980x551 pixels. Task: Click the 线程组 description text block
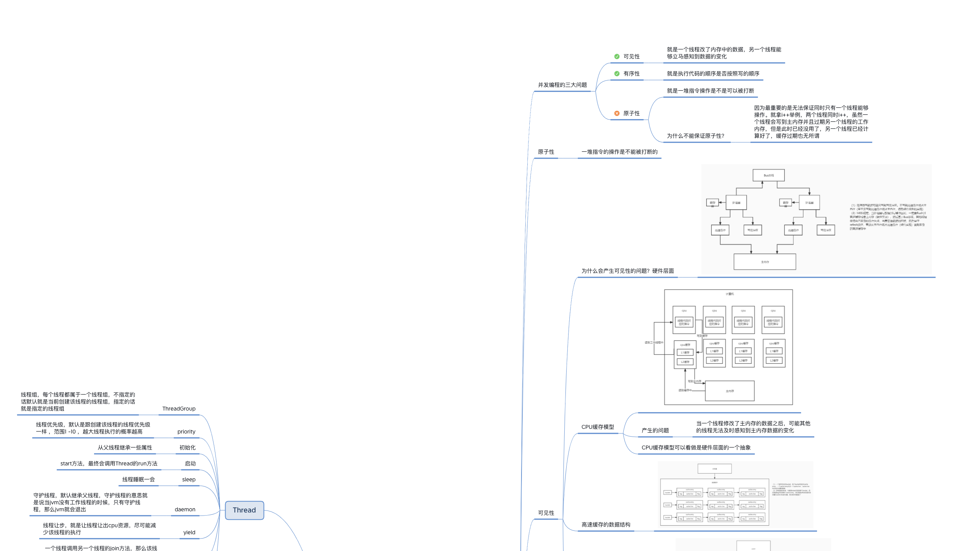[x=78, y=402]
